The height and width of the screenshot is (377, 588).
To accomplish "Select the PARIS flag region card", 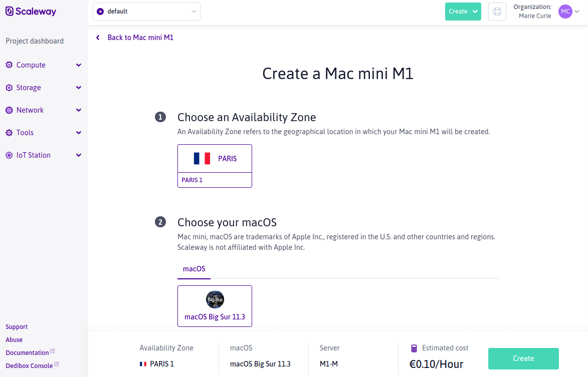I will (215, 158).
